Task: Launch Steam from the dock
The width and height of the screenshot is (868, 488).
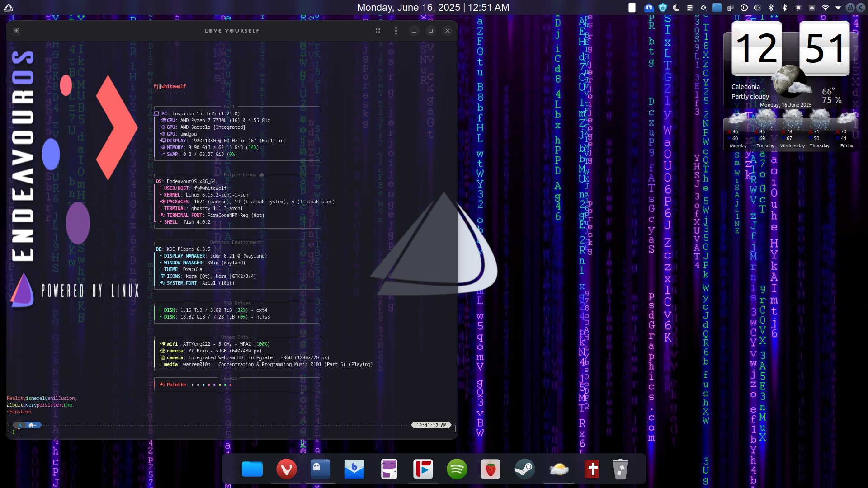Action: point(525,469)
